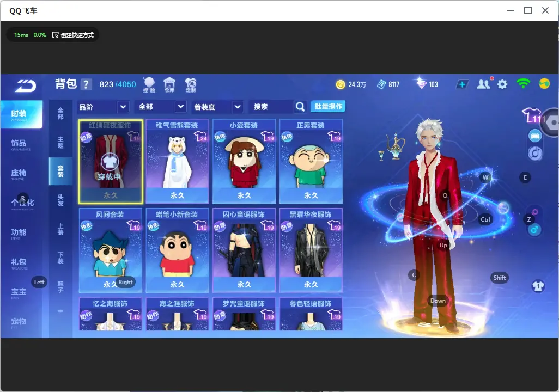Viewport: 559px width, 392px height.
Task: Click the back arrow logo icon
Action: [x=25, y=85]
